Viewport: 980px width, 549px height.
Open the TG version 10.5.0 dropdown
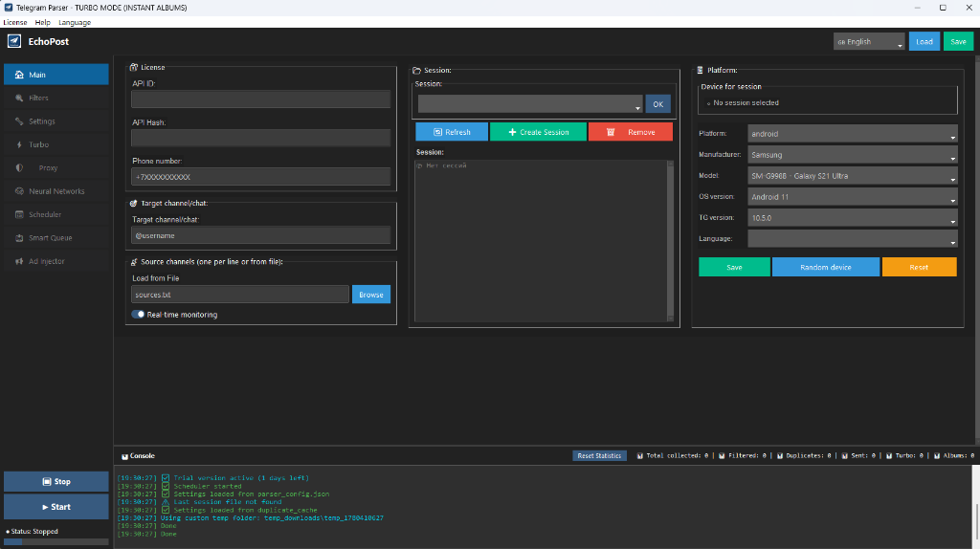[853, 218]
